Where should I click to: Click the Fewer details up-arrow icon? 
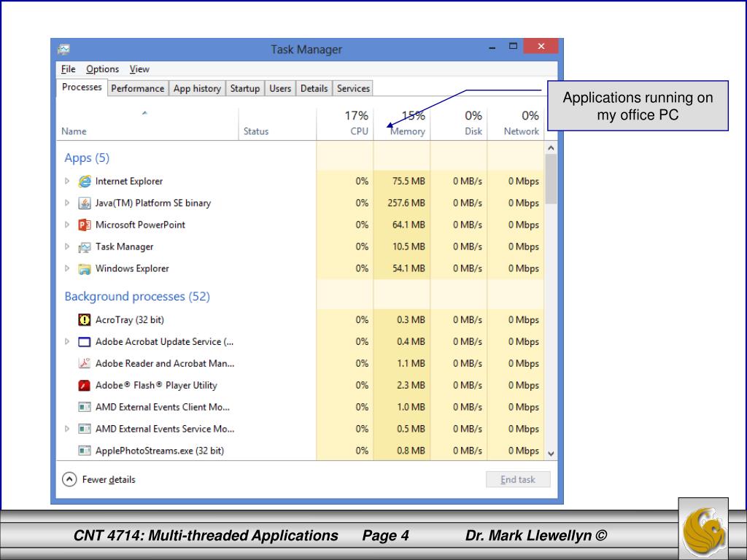69,479
